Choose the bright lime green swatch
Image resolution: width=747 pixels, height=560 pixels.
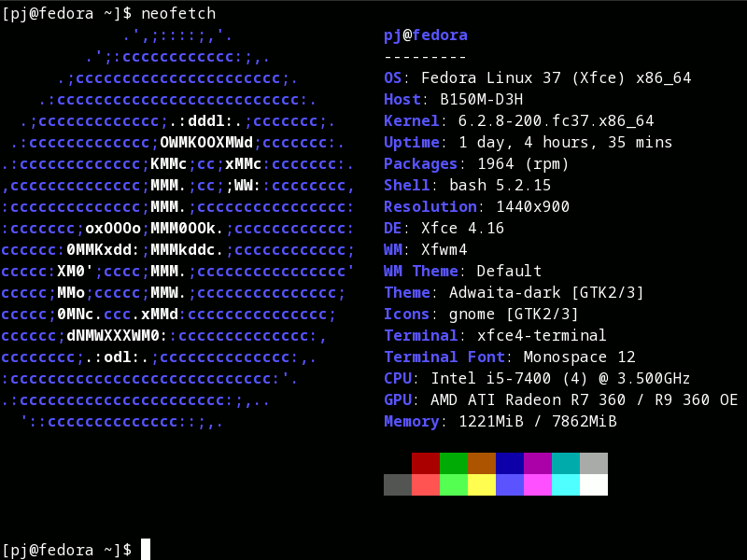(454, 484)
